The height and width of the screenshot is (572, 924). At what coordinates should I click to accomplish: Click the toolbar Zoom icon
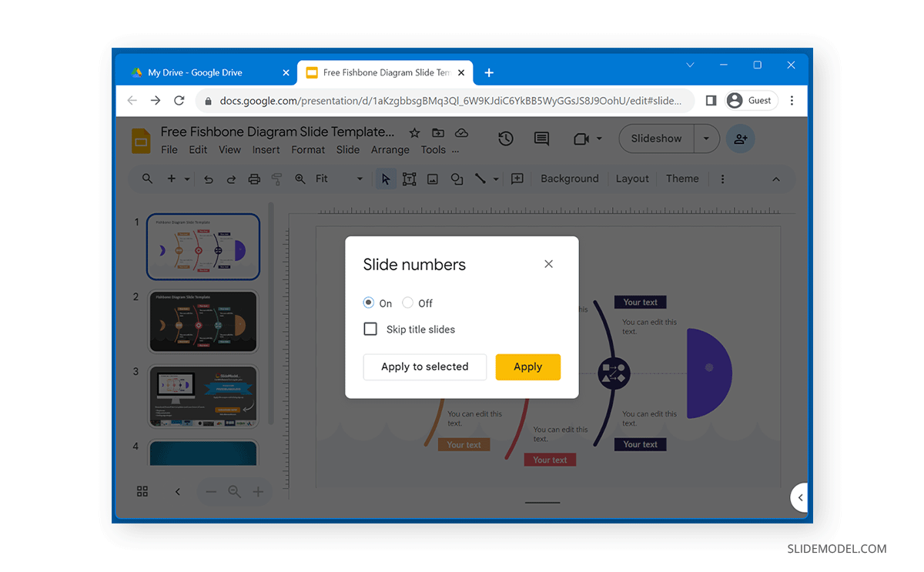[x=300, y=179]
